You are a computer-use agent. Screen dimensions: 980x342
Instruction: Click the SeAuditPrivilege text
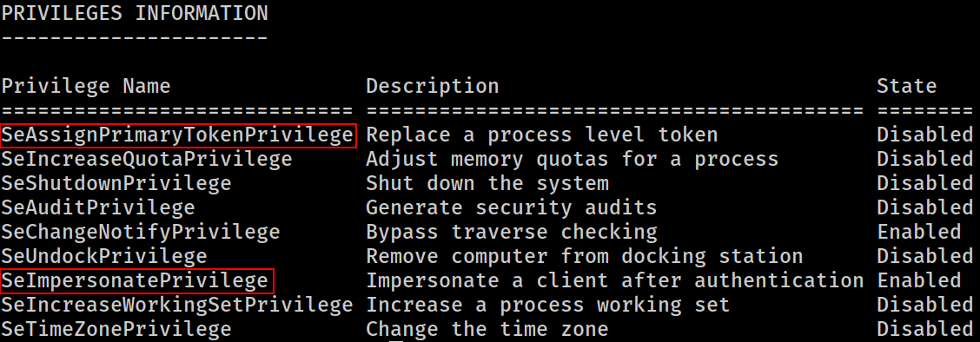coord(97,207)
